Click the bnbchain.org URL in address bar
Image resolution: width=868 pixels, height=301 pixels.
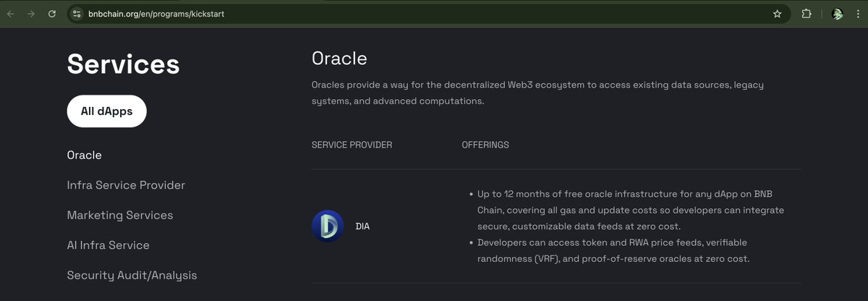156,14
